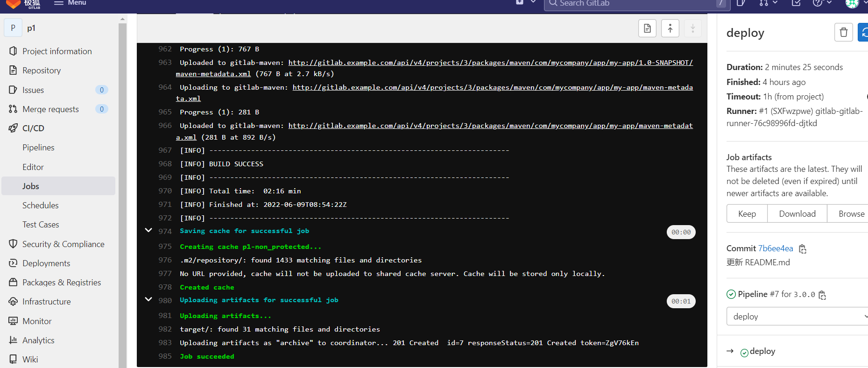The height and width of the screenshot is (368, 868).
Task: Open the uploaded URL on line 966
Action: pyautogui.click(x=490, y=126)
